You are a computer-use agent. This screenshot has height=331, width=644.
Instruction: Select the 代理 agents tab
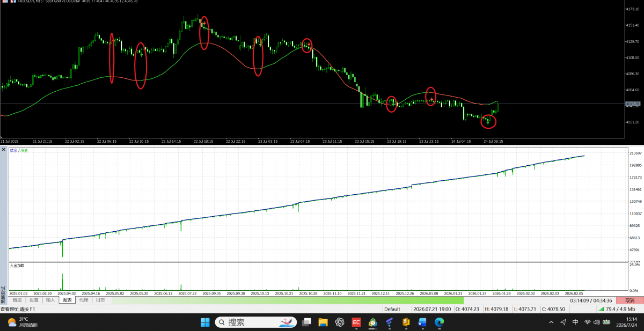pos(84,300)
